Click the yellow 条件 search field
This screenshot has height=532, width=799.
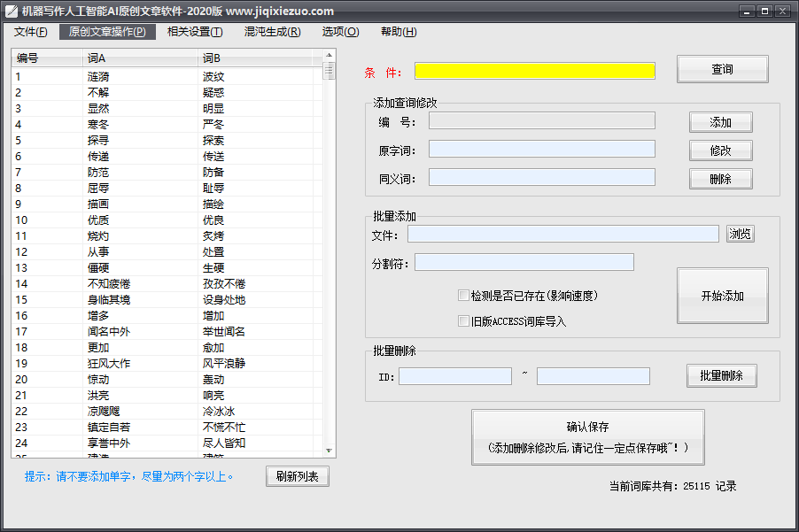coord(534,71)
